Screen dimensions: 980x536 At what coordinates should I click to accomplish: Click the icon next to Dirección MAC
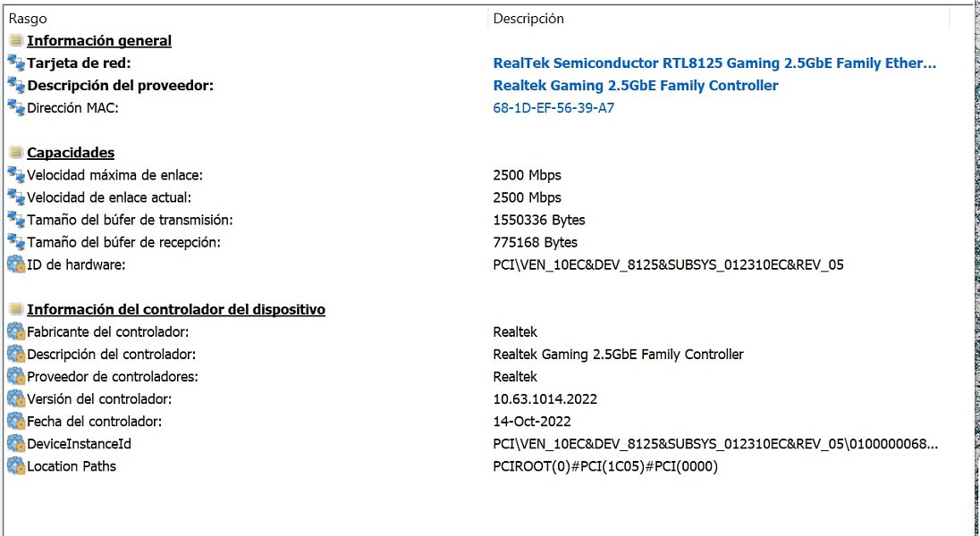(16, 107)
